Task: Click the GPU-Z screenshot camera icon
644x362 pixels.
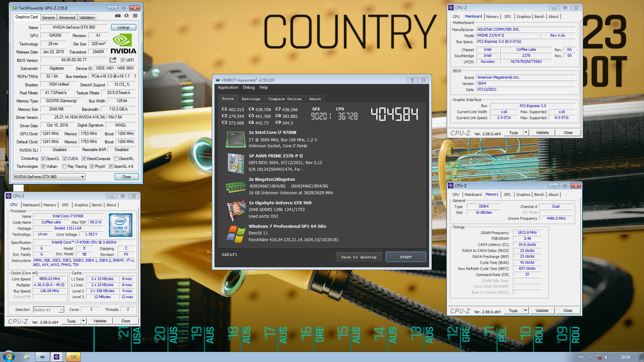Action: tap(118, 16)
